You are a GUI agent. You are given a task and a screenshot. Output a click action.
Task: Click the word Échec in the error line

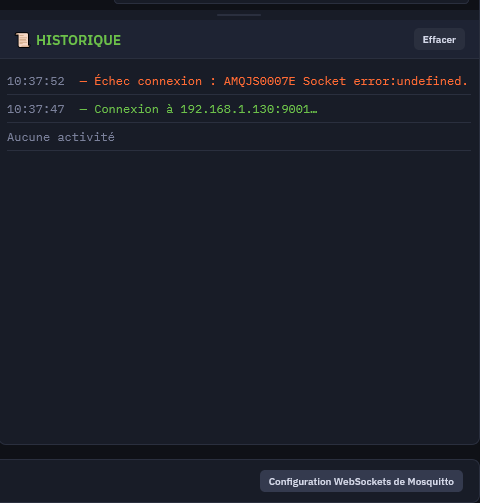[112, 81]
